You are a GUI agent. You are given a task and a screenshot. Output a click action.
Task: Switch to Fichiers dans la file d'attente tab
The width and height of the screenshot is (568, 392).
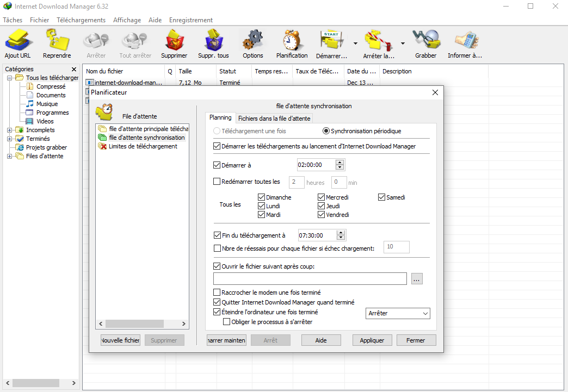click(x=274, y=119)
